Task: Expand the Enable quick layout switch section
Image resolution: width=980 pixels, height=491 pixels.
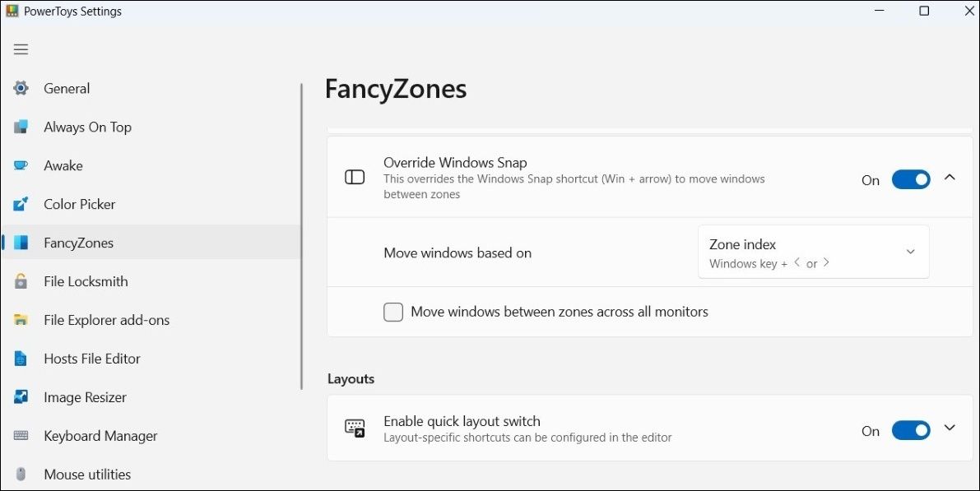Action: click(950, 428)
